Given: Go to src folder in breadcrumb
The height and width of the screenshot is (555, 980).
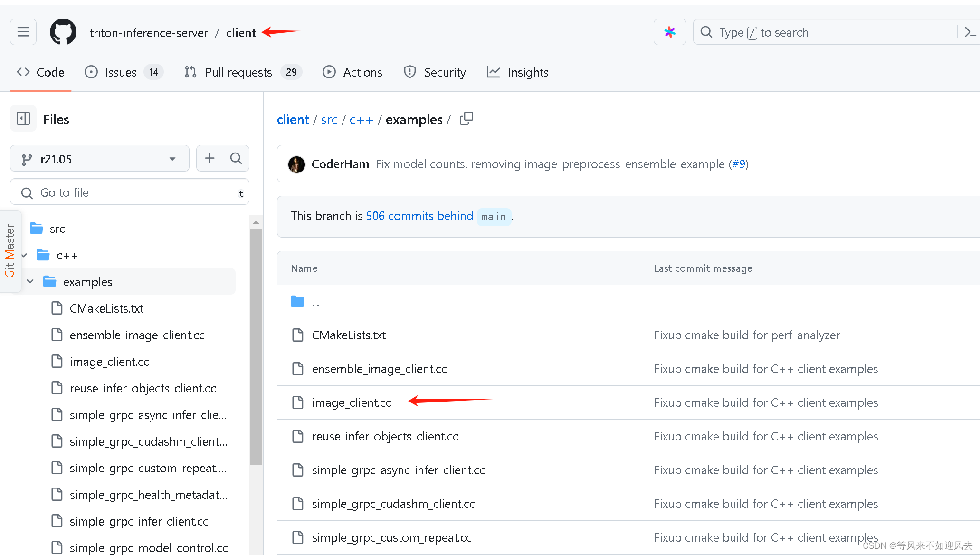Looking at the screenshot, I should pos(329,119).
